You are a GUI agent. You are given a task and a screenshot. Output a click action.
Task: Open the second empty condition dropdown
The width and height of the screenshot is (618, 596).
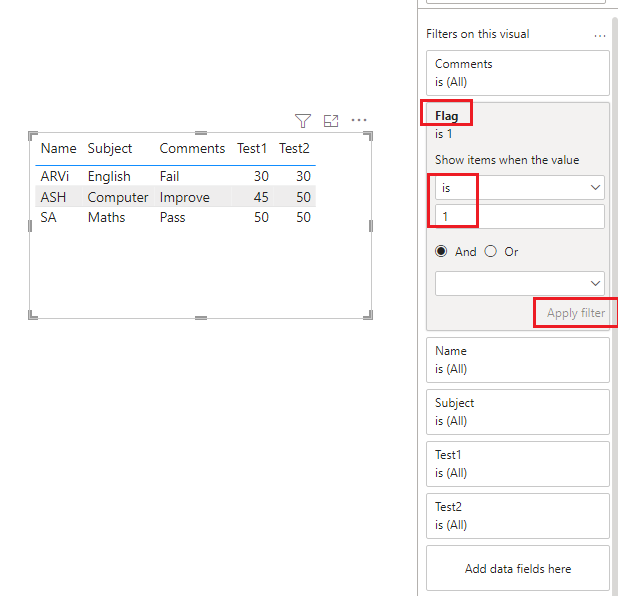(519, 283)
